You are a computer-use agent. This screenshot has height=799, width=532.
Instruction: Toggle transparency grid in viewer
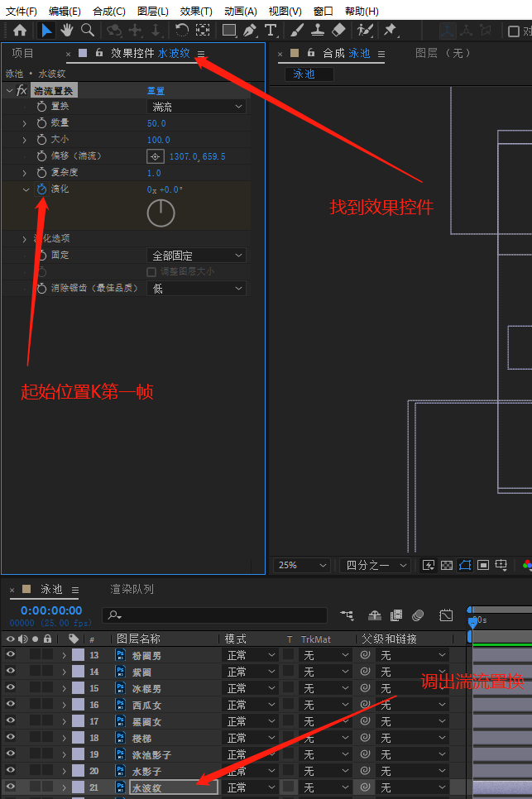pos(447,565)
